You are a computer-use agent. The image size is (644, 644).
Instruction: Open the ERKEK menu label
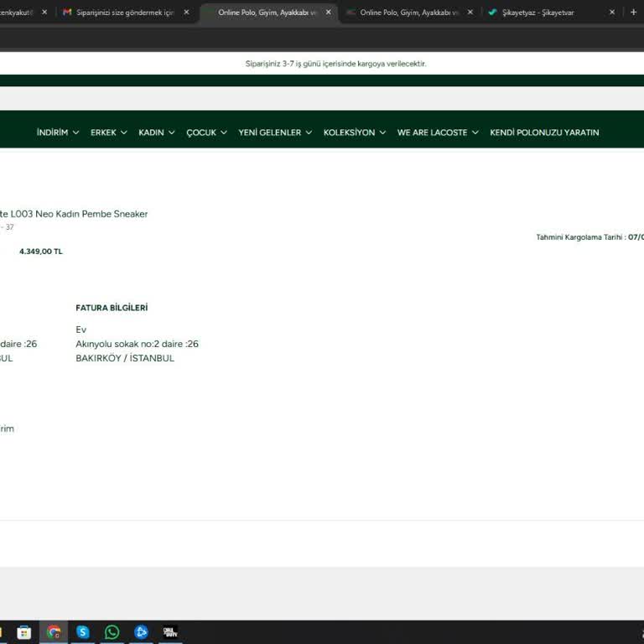(103, 132)
